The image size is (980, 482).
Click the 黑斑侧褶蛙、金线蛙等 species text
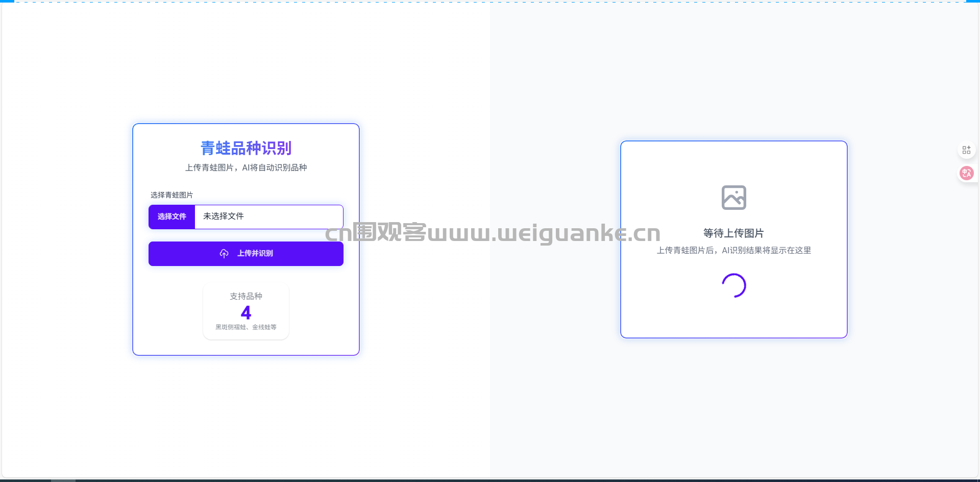[x=246, y=327]
